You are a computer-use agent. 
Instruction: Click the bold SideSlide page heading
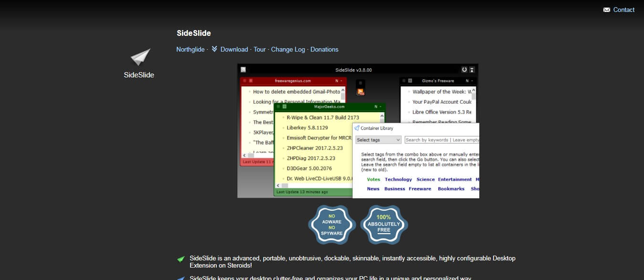tap(194, 33)
